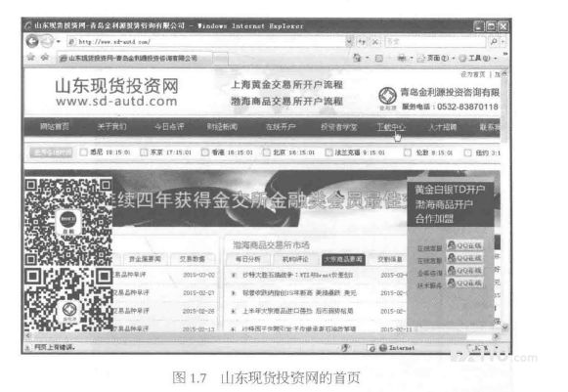Open a new blank browser tab
This screenshot has width=568, height=392.
coord(220,59)
